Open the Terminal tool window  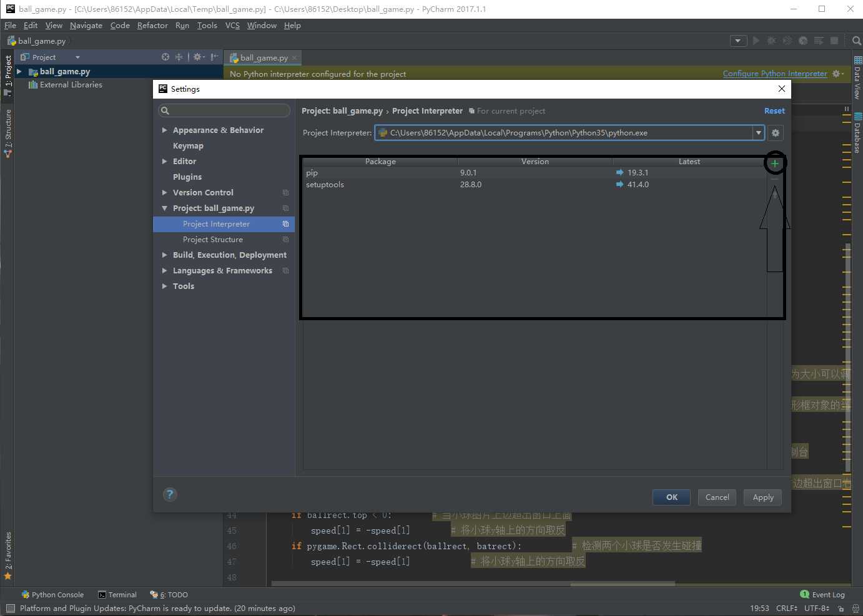[117, 595]
